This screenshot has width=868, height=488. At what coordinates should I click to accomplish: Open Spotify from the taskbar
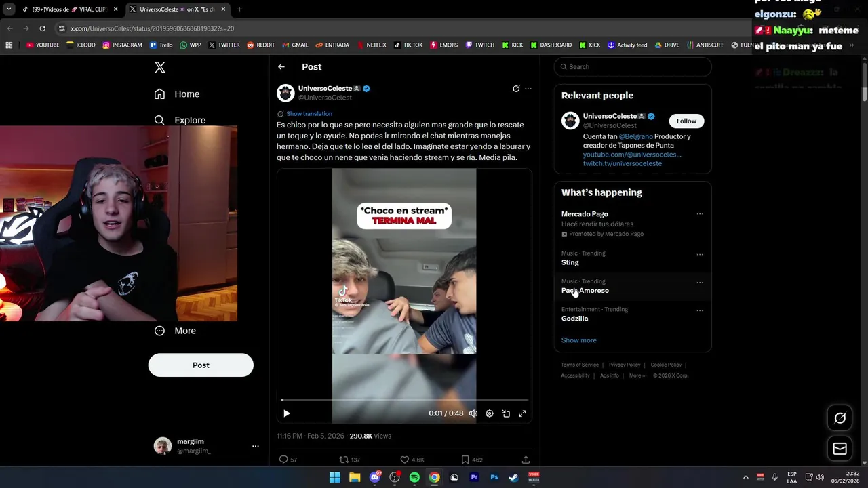coord(414,477)
